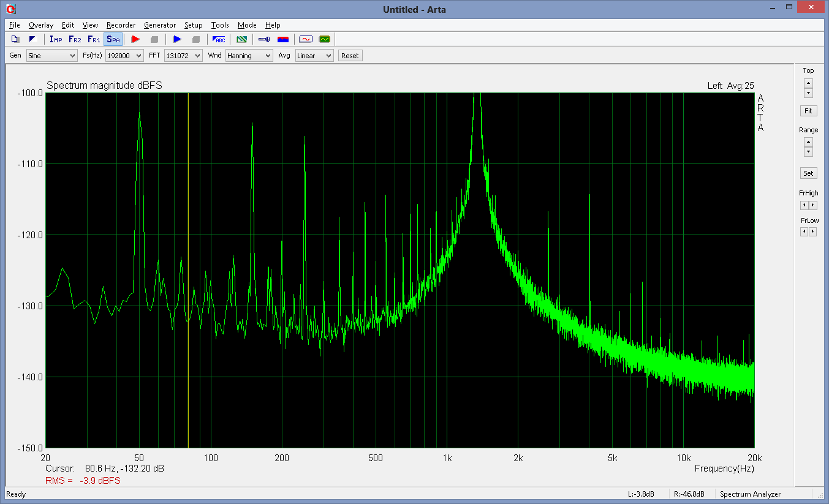Image resolution: width=829 pixels, height=504 pixels.
Task: Click the green striped graph setup icon
Action: click(x=242, y=39)
